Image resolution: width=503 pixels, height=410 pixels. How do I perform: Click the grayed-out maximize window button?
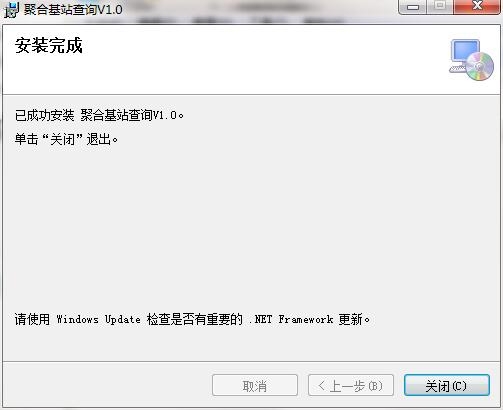pos(440,6)
